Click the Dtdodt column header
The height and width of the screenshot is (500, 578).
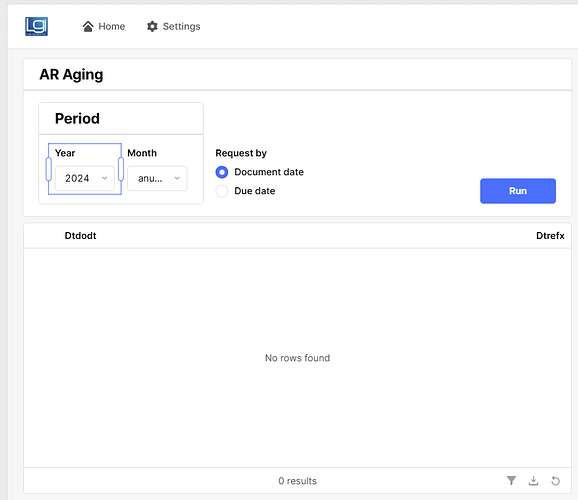(x=80, y=236)
